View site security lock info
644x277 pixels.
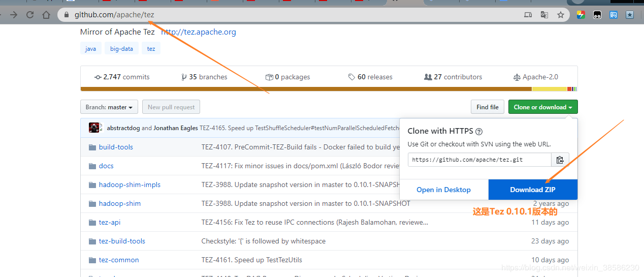coord(67,15)
